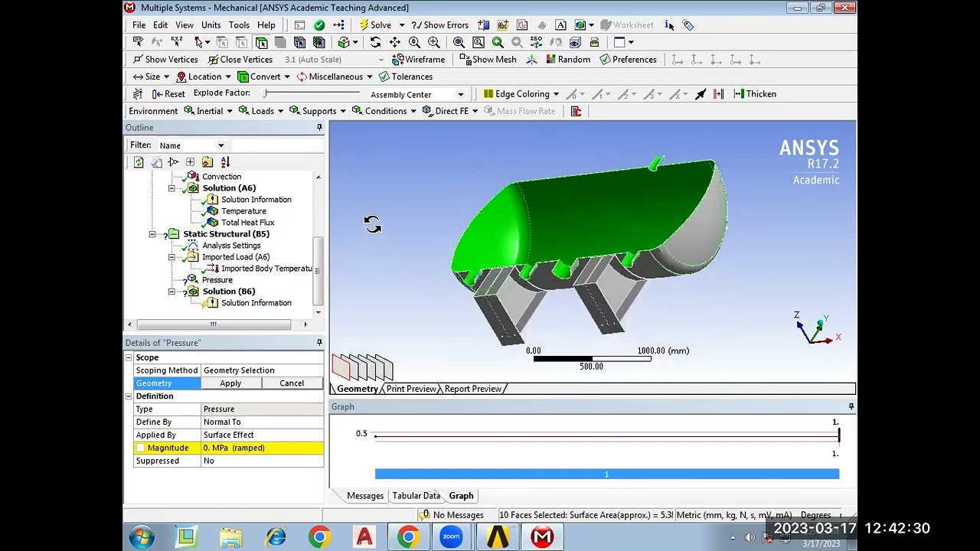Click the Outline filter text field
This screenshot has width=980, height=551.
pos(277,145)
